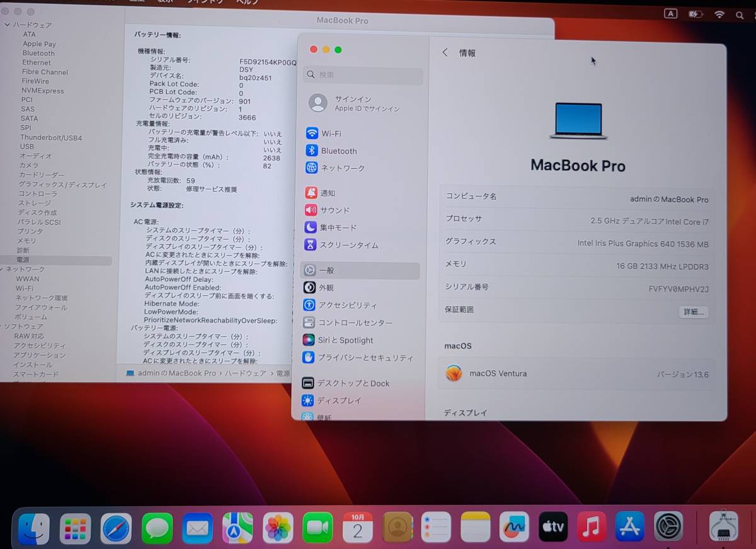Viewport: 756px width, 549px height.
Task: Open Bluetooth settings in System Settings sidebar
Action: point(331,151)
